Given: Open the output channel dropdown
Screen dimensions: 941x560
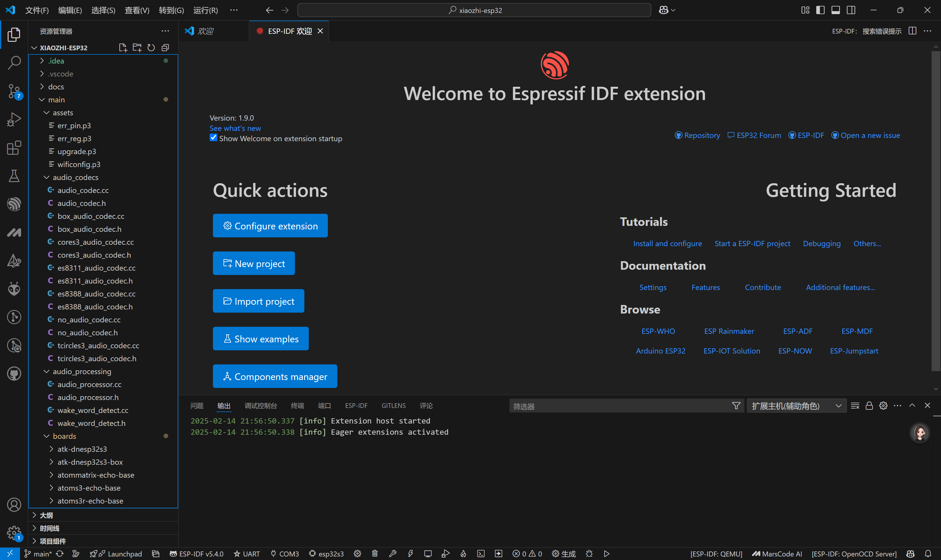Looking at the screenshot, I should point(796,406).
